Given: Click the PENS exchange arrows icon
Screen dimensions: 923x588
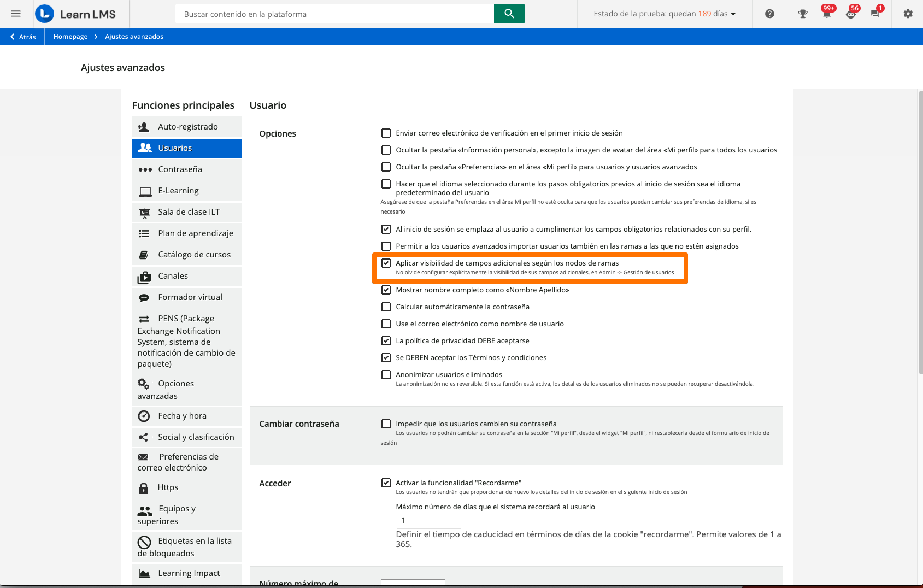Looking at the screenshot, I should click(x=144, y=319).
